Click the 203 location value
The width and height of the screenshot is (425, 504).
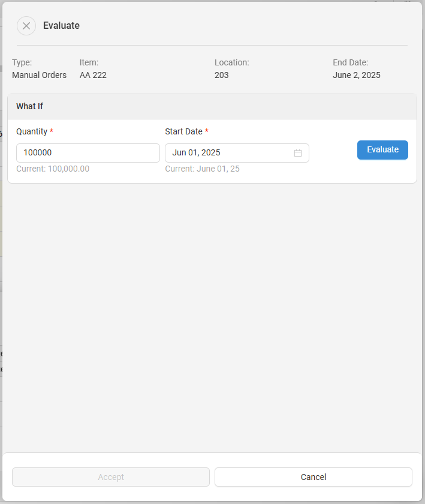[x=221, y=75]
